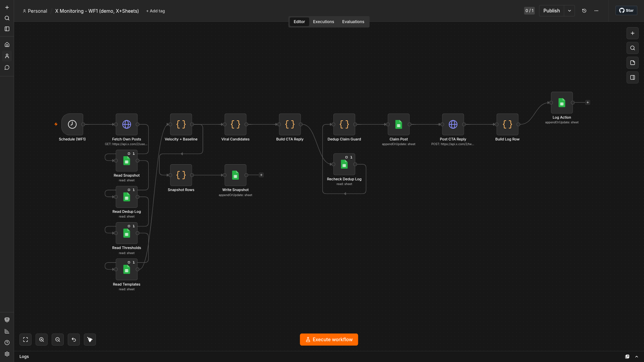Viewport: 644px width, 362px height.
Task: Switch to the Editor tab
Action: coord(299,22)
